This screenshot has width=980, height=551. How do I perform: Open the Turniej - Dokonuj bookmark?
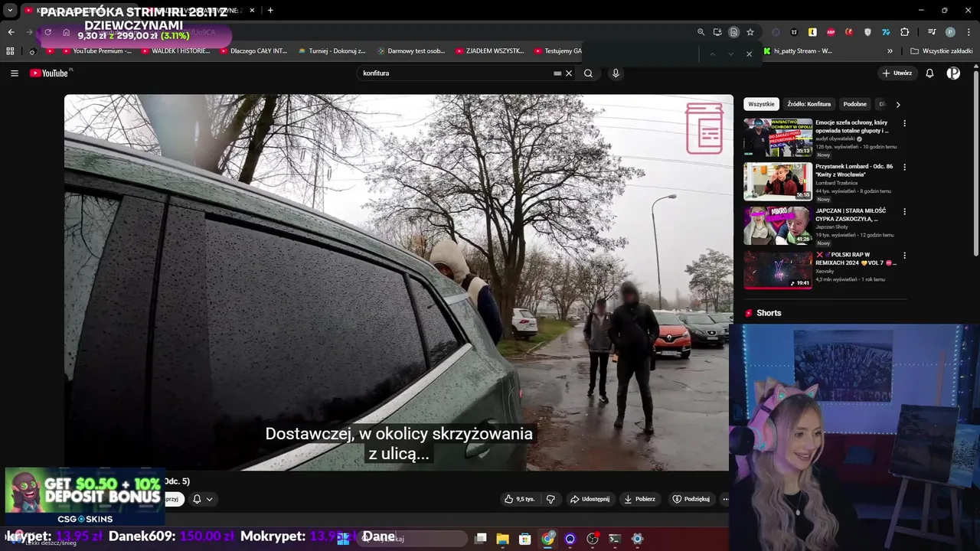coord(332,51)
